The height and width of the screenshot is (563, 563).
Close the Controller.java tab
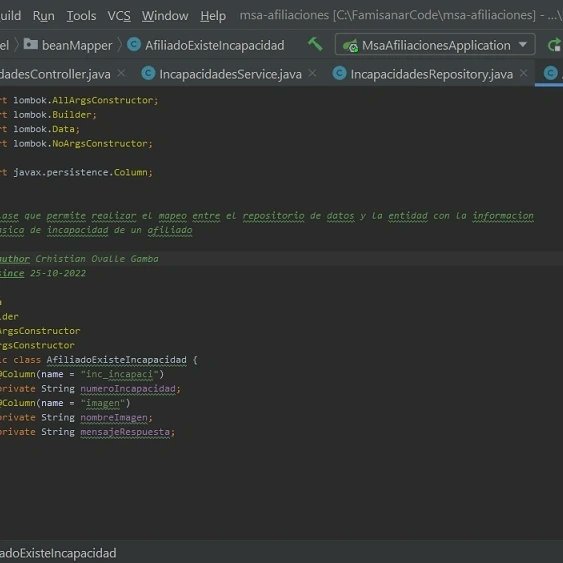pos(121,73)
